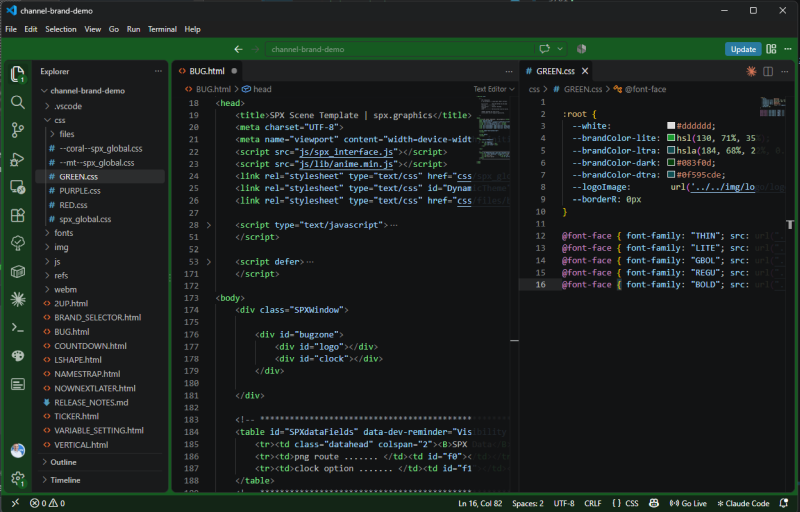Open the Text Editor dropdown in breadcrumb bar
The height and width of the screenshot is (512, 800).
pyautogui.click(x=494, y=89)
